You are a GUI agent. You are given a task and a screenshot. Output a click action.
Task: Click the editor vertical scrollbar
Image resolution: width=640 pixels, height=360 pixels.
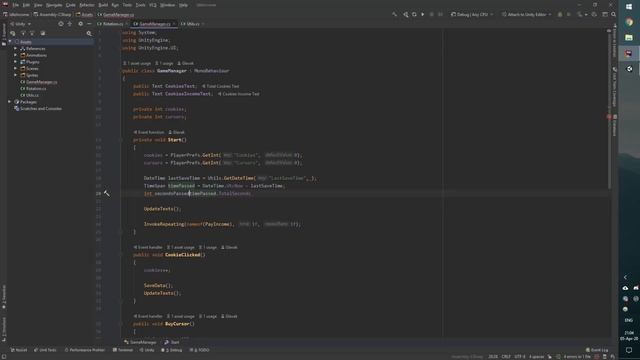point(609,110)
